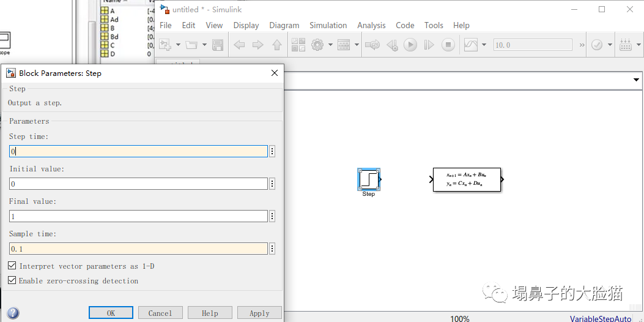This screenshot has height=322, width=644.
Task: Expand the Model Advisor dropdown arrow
Action: pos(610,45)
